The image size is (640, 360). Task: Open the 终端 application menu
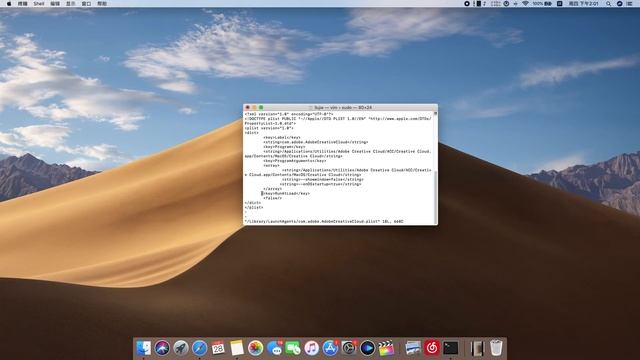[23, 4]
